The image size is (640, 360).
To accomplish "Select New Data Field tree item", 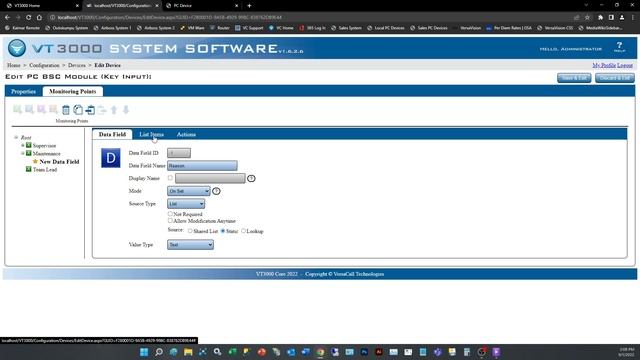I will (59, 162).
